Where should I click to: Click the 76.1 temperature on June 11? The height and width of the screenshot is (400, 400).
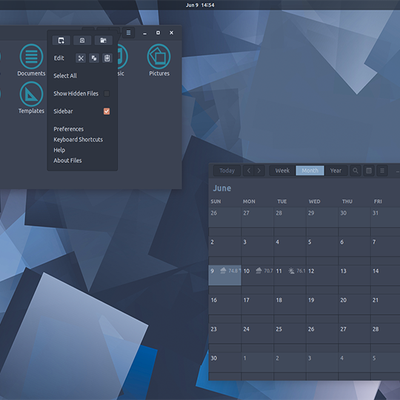click(301, 271)
